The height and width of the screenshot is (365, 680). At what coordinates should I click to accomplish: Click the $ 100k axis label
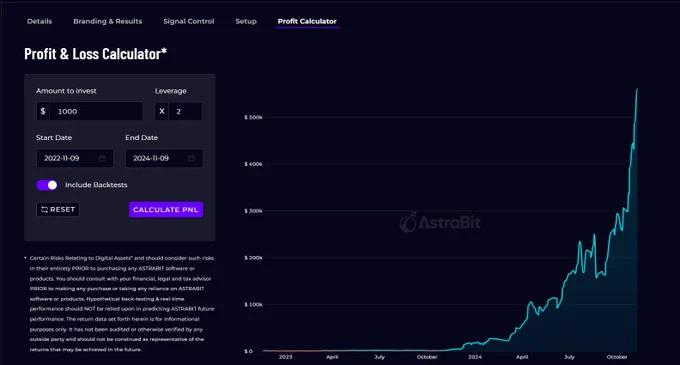pos(253,305)
